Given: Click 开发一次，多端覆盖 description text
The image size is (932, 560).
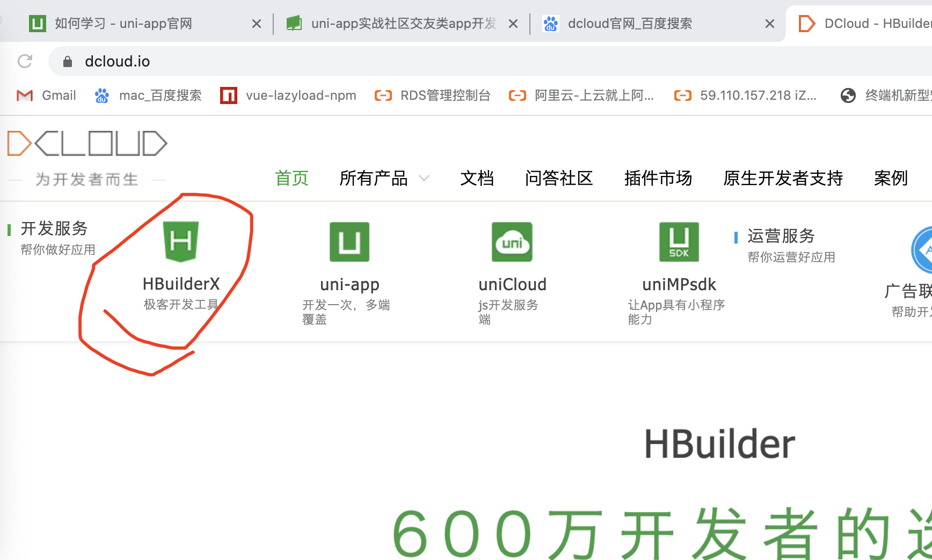Looking at the screenshot, I should coord(346,312).
